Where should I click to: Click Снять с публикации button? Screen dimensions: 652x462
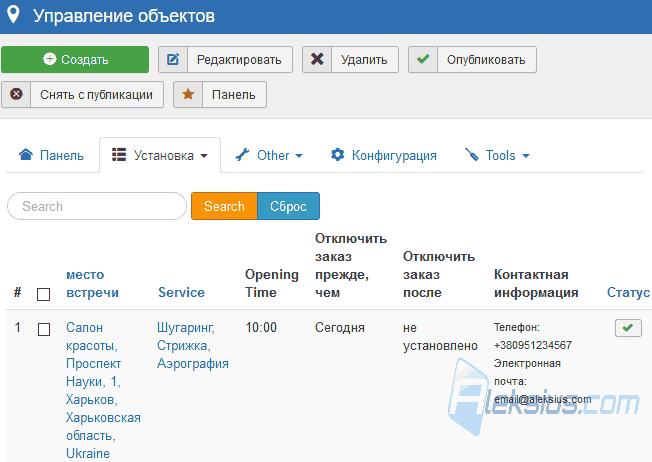click(x=82, y=94)
